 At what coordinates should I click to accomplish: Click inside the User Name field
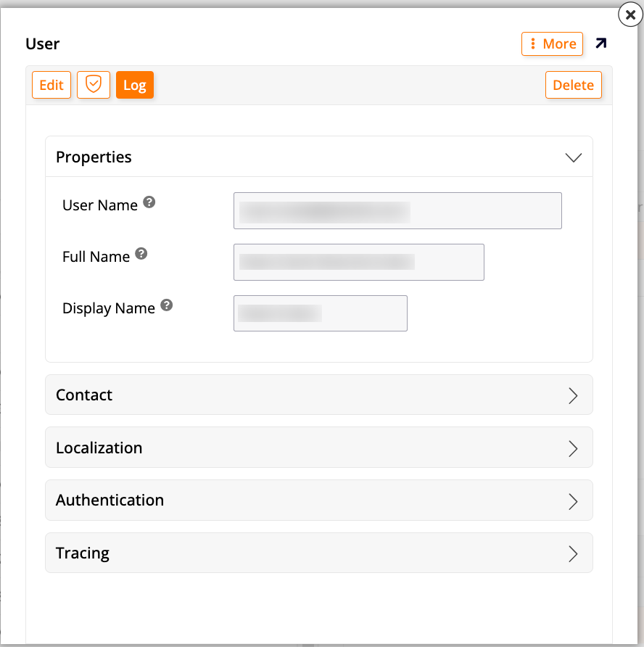397,210
